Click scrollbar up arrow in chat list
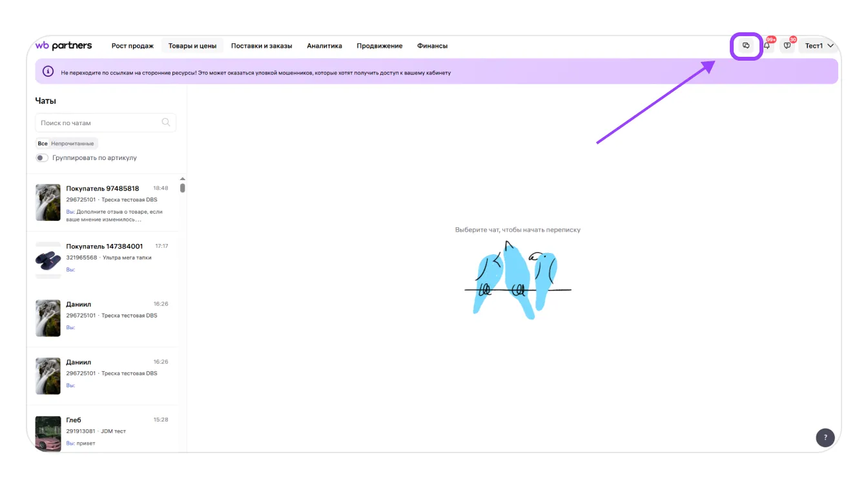This screenshot has width=868, height=488. coord(182,179)
